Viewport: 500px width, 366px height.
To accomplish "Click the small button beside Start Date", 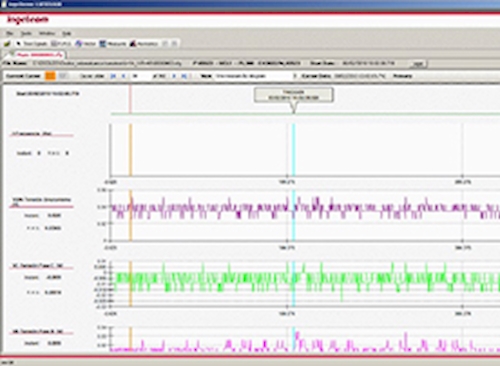I will pyautogui.click(x=418, y=63).
